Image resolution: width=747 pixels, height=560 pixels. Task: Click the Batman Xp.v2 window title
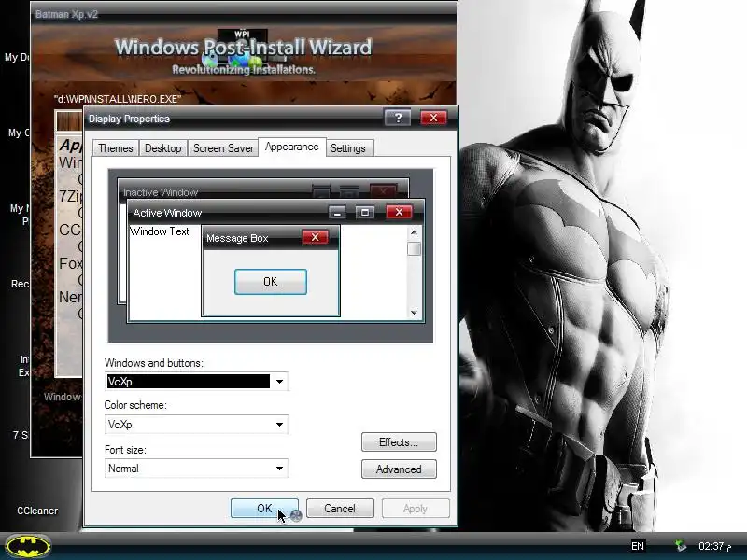click(x=66, y=14)
